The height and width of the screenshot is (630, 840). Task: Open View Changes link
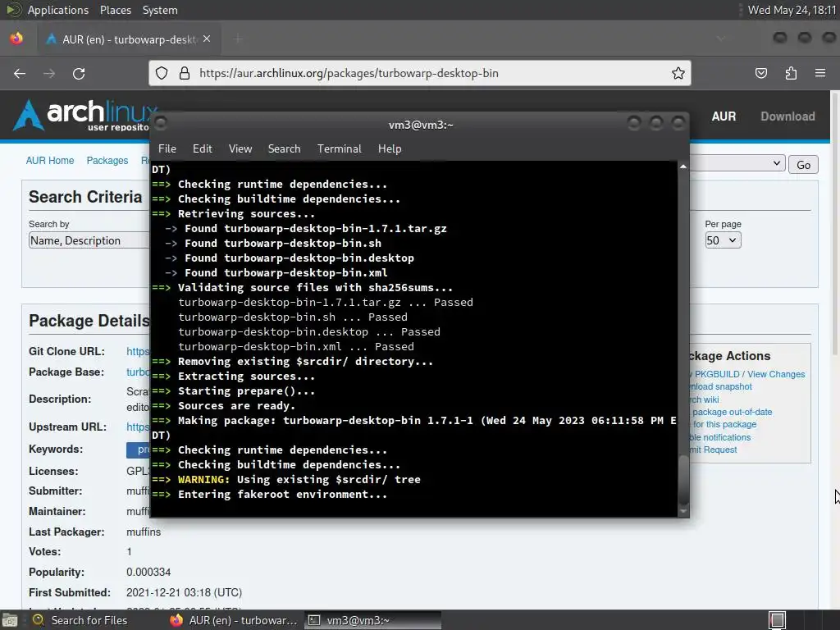coord(776,374)
